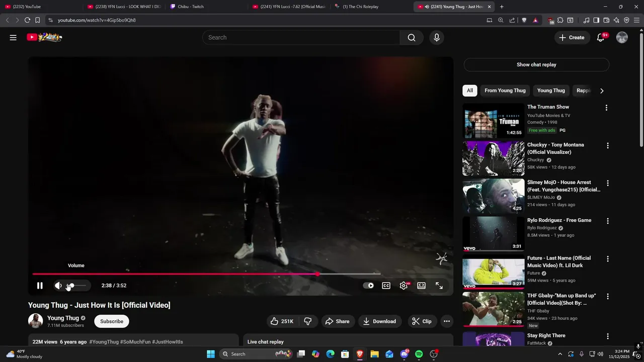Image resolution: width=644 pixels, height=362 pixels.
Task: Open The Truman Show thumbnail
Action: (494, 121)
